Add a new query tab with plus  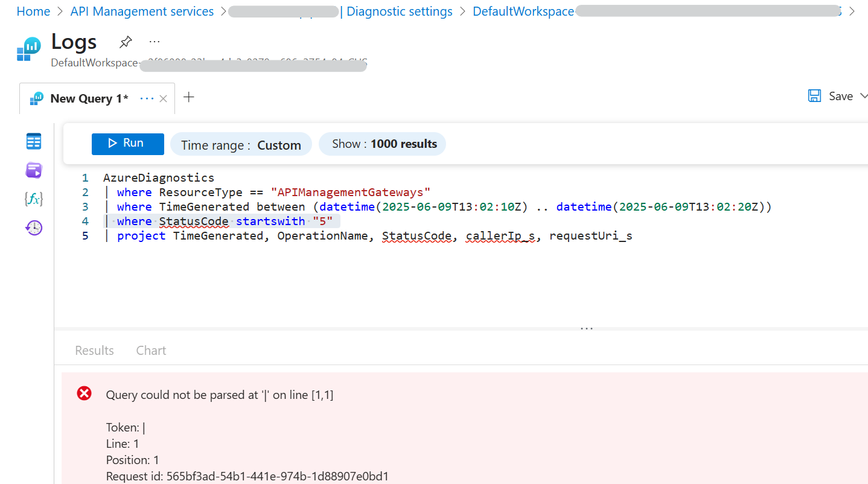[188, 97]
